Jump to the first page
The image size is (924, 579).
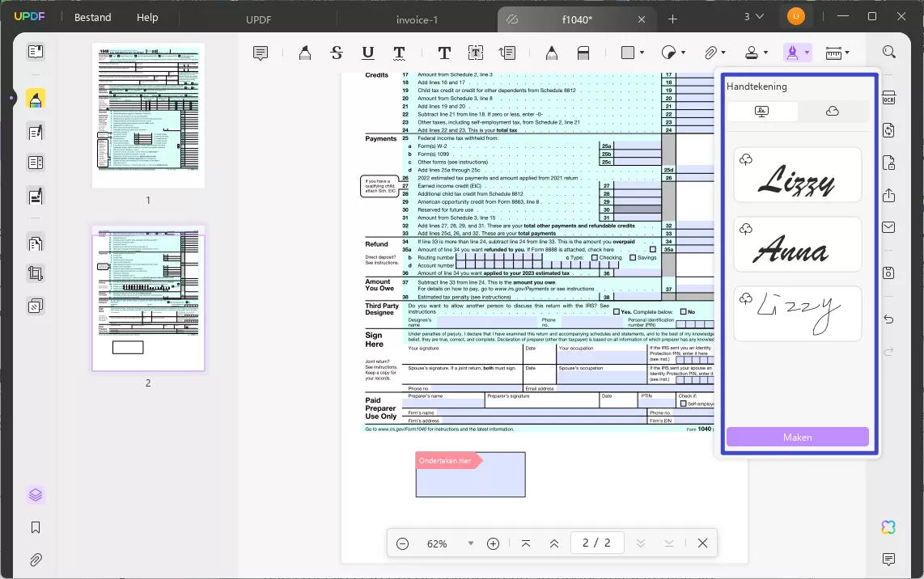[526, 543]
